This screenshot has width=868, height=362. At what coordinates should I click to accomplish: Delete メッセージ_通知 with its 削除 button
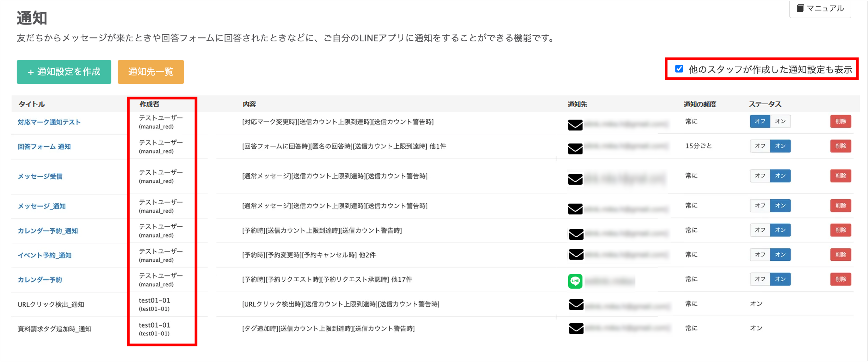point(841,206)
